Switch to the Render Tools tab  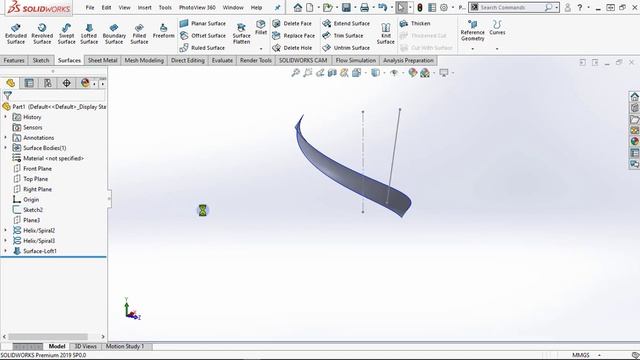(256, 60)
